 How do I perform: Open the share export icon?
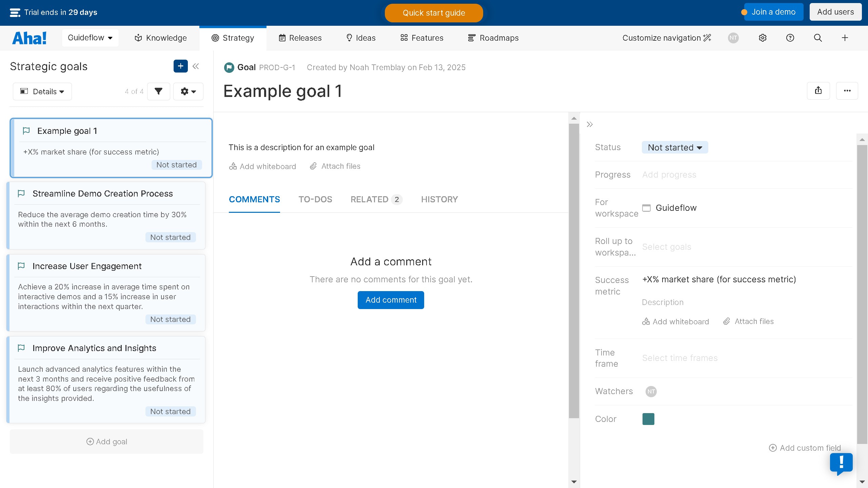point(818,90)
